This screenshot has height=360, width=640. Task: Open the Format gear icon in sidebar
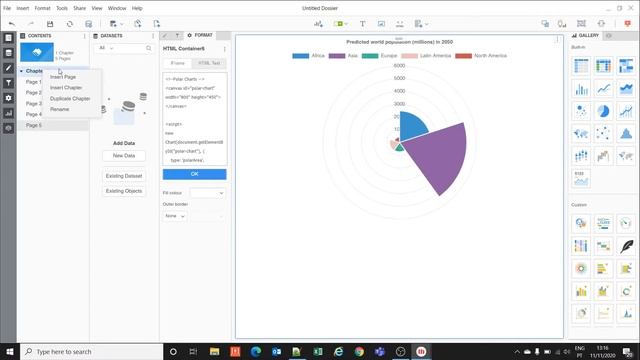click(9, 98)
